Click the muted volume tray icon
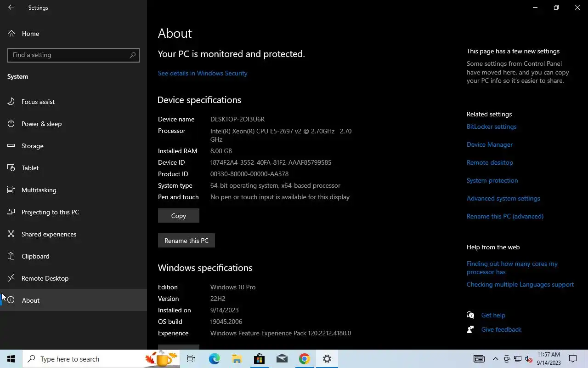 tap(529, 359)
